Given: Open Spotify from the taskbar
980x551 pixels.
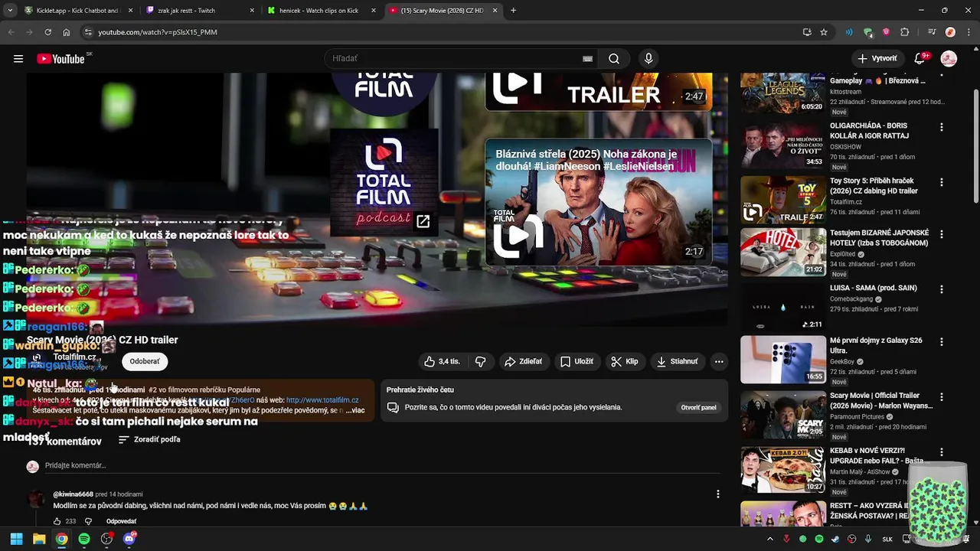Looking at the screenshot, I should pyautogui.click(x=84, y=539).
